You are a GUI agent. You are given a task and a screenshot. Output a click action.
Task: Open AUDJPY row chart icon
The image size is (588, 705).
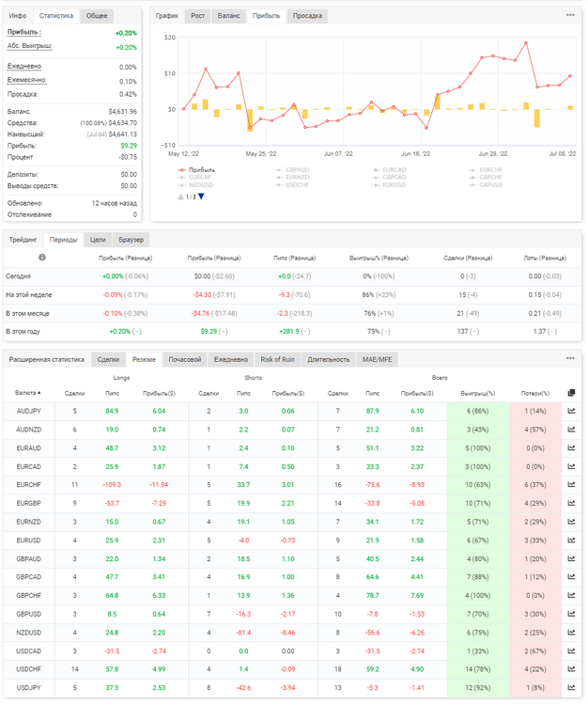[571, 411]
